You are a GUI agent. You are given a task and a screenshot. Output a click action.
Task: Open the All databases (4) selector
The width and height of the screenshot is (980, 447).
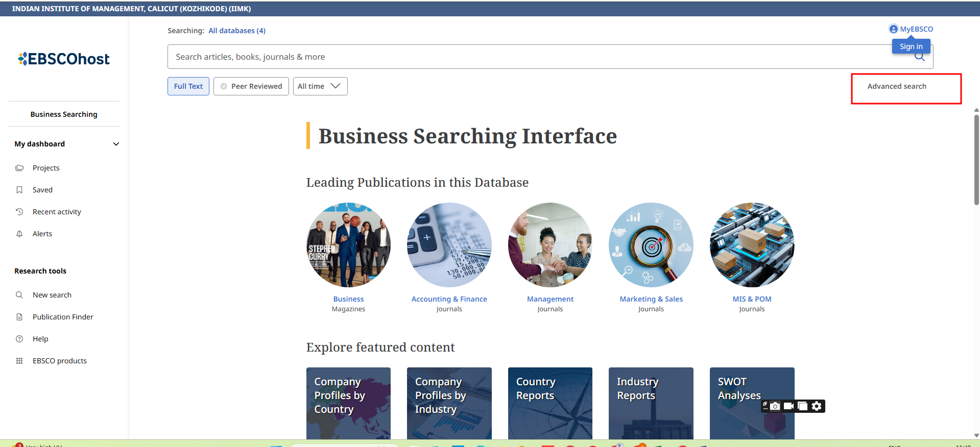coord(237,31)
